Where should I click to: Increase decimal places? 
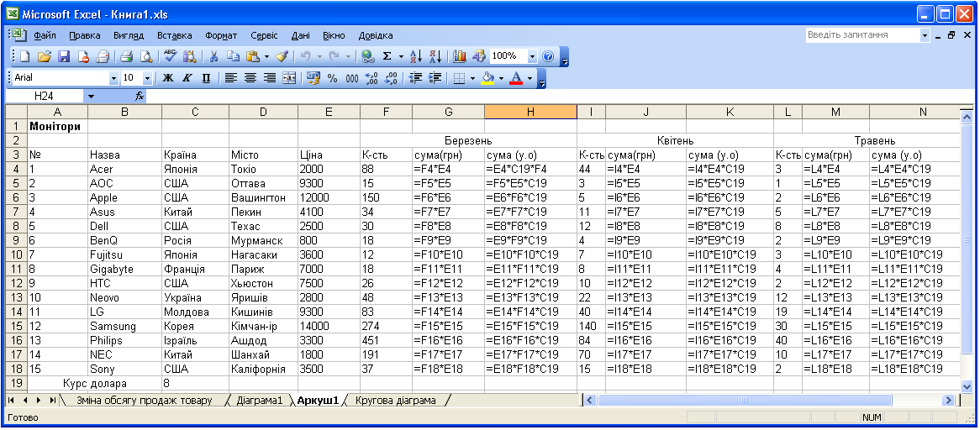coord(371,78)
